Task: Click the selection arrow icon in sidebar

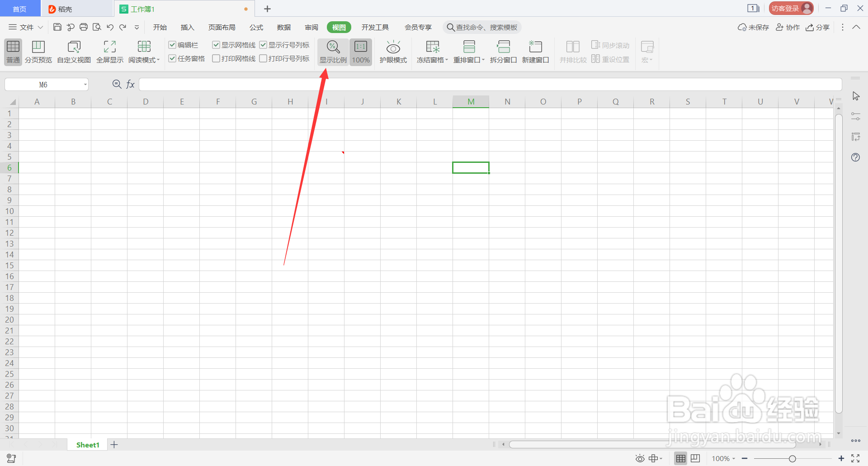Action: click(x=856, y=96)
